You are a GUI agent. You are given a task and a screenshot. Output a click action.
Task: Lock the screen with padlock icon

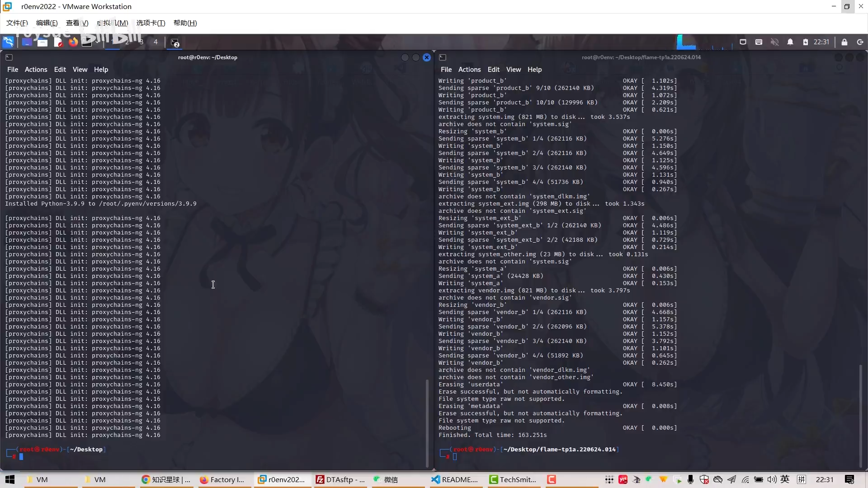(844, 42)
